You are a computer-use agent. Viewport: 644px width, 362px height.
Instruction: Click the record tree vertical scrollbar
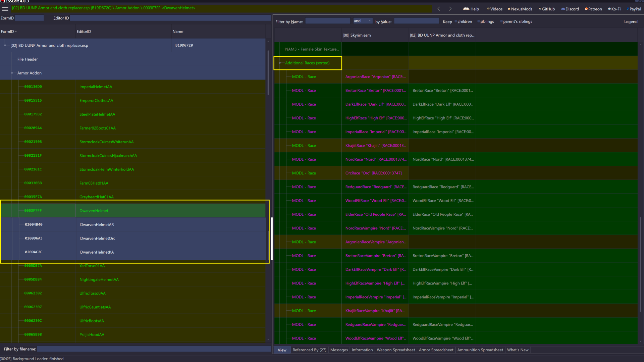click(x=268, y=72)
